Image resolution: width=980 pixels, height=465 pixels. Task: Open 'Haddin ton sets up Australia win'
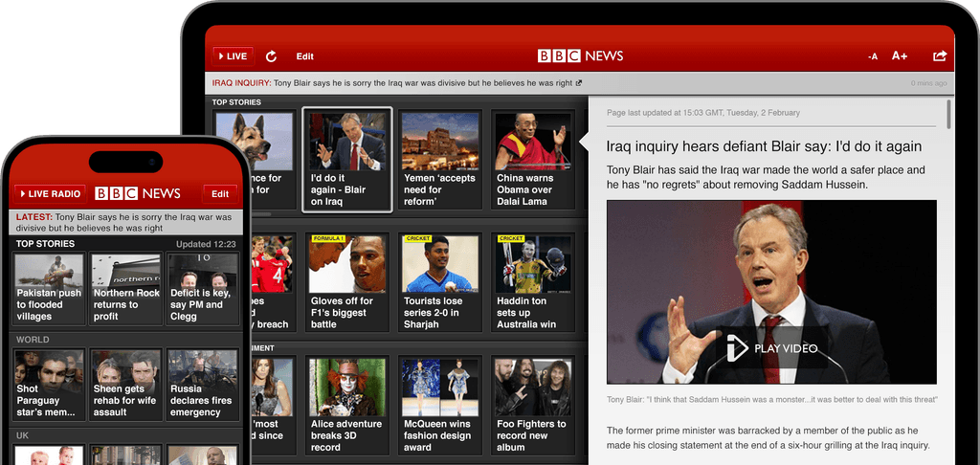click(x=532, y=282)
